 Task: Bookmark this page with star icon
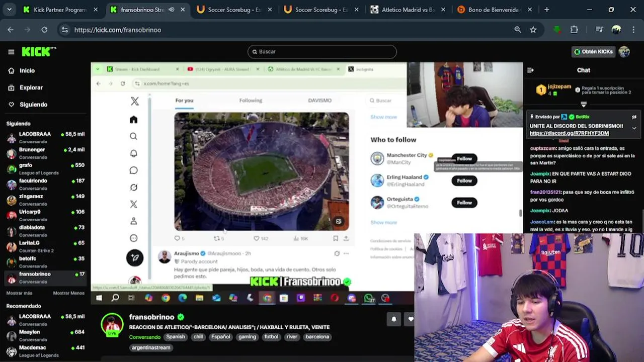point(533,30)
